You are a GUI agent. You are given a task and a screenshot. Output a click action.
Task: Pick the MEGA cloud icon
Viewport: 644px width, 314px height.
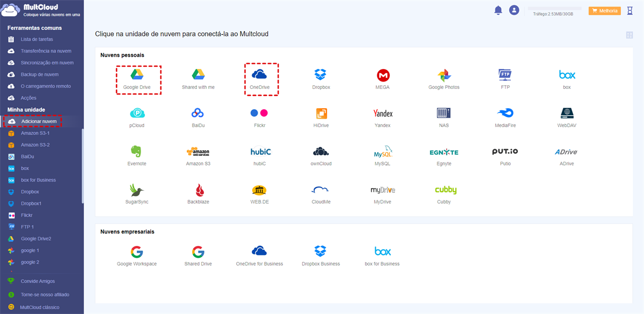383,74
